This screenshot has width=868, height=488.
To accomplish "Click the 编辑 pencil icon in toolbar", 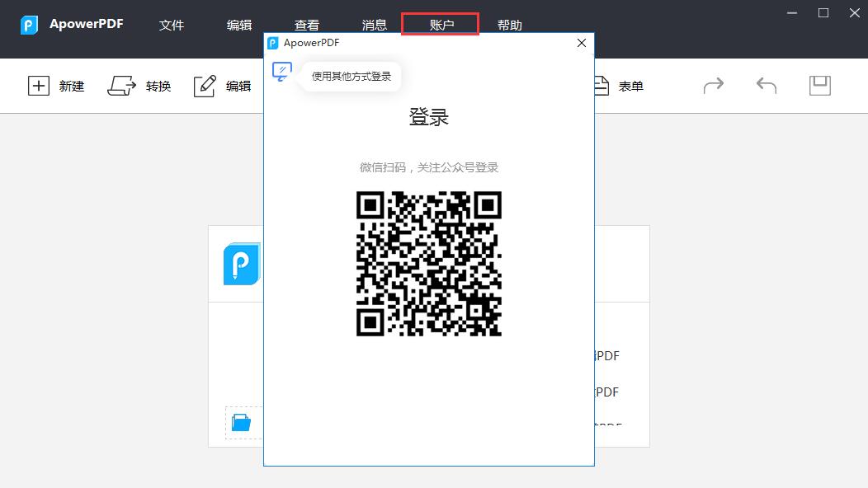I will coord(205,86).
